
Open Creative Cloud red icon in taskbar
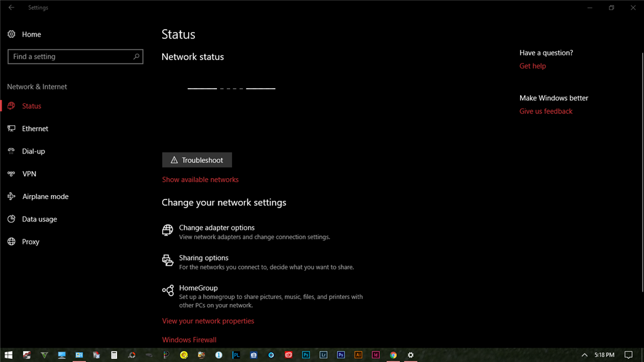(x=288, y=354)
